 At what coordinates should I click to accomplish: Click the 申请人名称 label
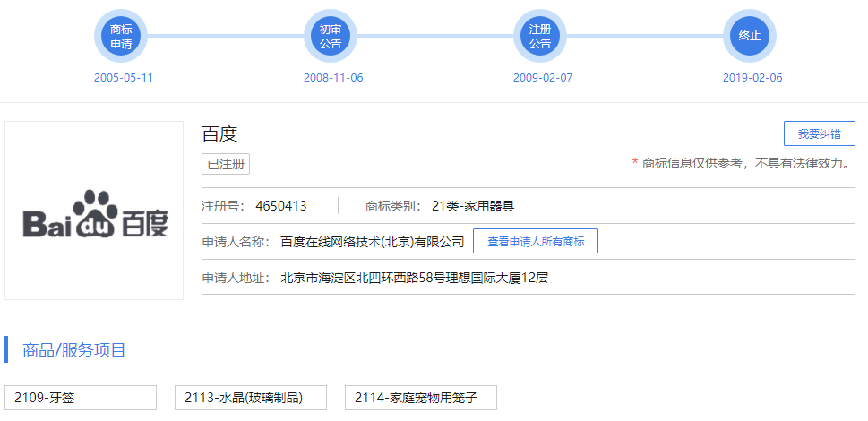coord(236,242)
